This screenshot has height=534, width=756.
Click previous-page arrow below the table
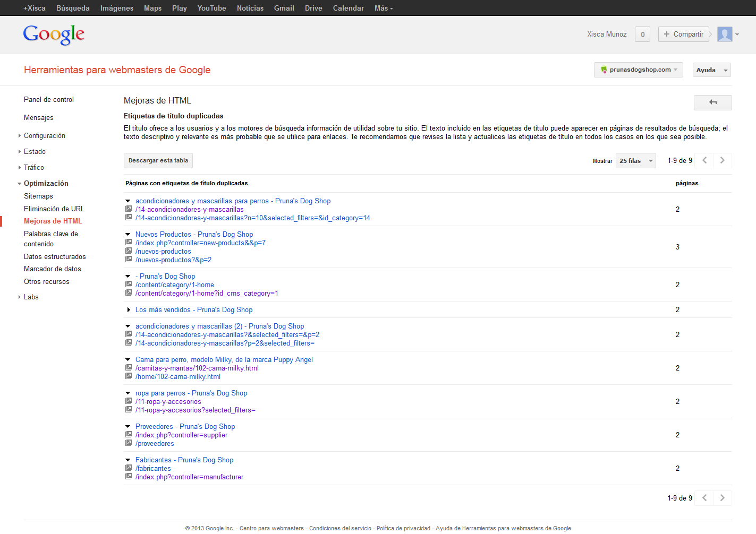704,498
